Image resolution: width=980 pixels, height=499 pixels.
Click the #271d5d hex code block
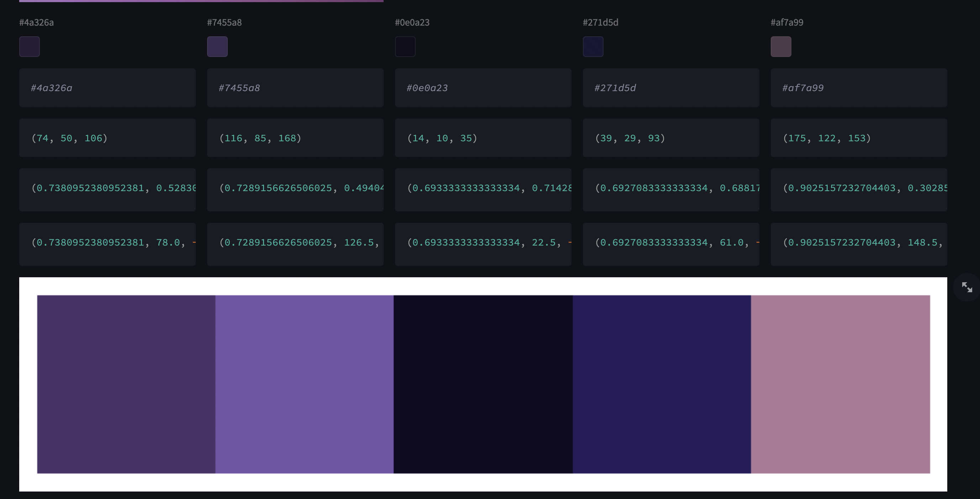coord(671,88)
